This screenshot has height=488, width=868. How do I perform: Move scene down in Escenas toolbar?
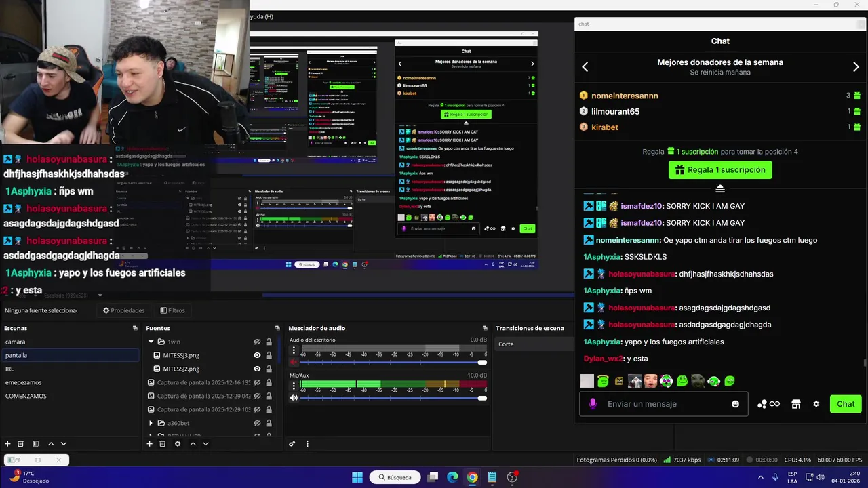(x=64, y=444)
